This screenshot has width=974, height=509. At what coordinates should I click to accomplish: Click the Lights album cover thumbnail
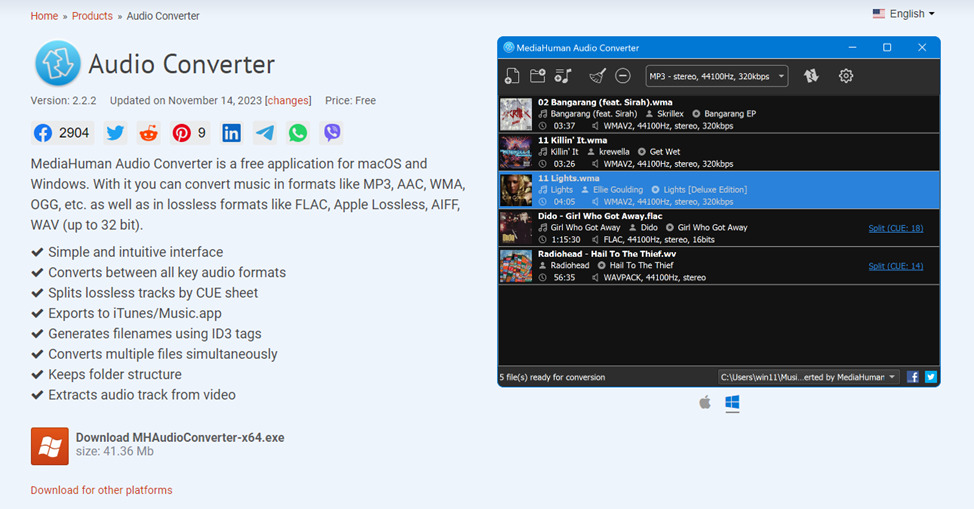pos(516,190)
